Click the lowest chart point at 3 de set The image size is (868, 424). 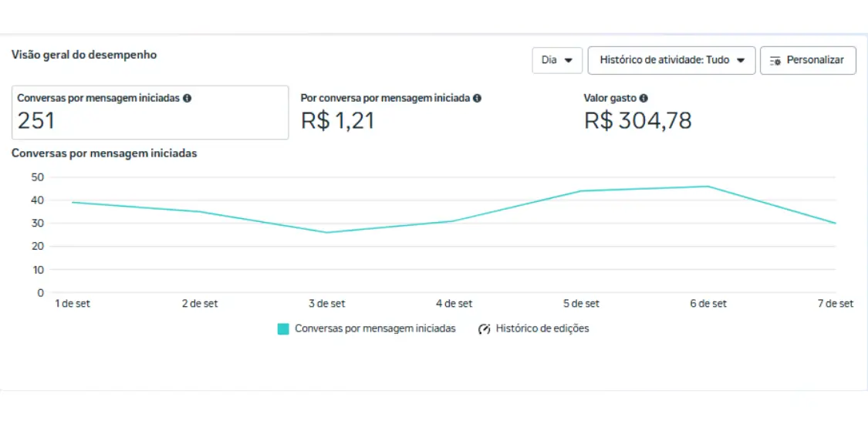click(327, 232)
